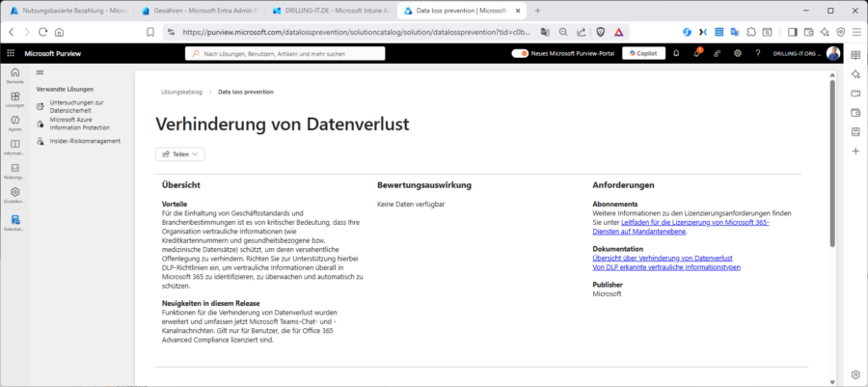Screen dimensions: 868x387
Task: Open the Lösungen icon in left rail
Action: (x=14, y=98)
